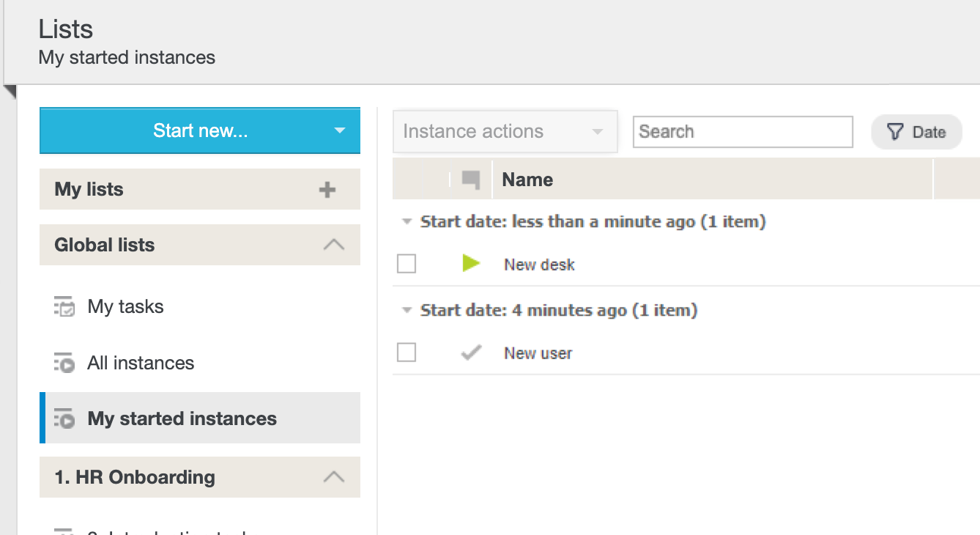Open the New user instance

(x=538, y=353)
